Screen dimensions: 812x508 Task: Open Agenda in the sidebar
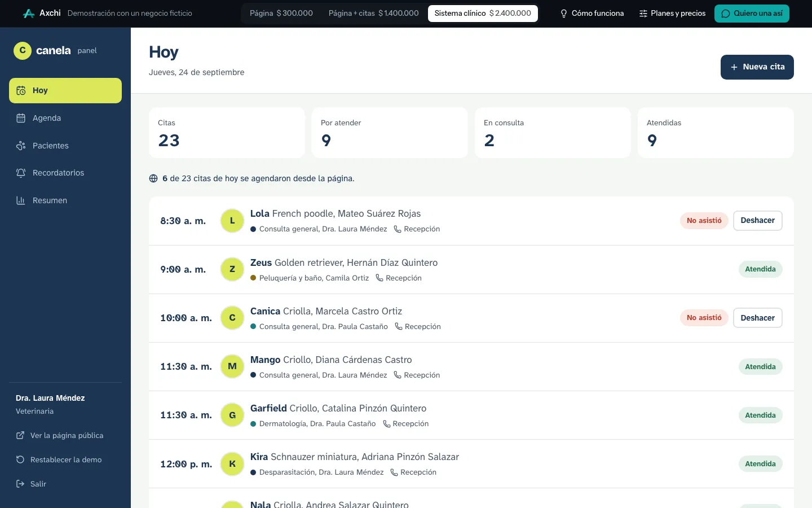(65, 118)
